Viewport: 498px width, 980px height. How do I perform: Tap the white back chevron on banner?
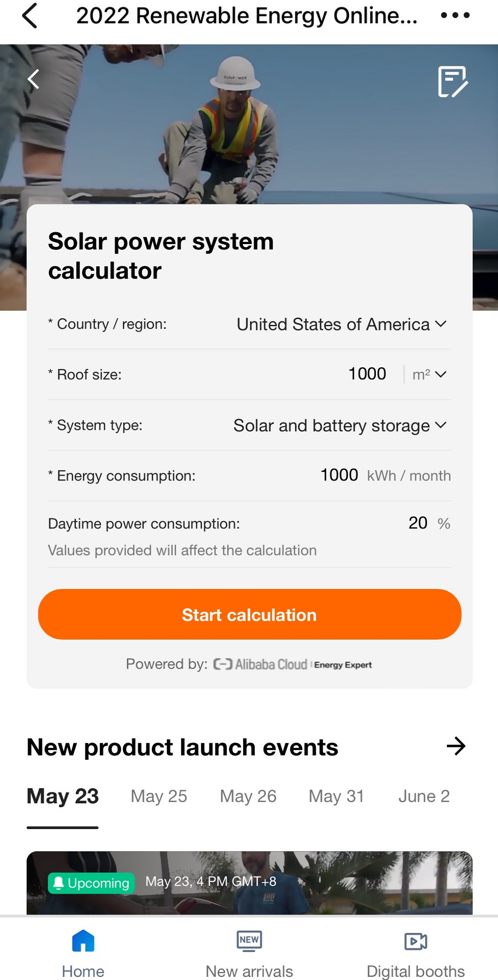click(x=33, y=80)
